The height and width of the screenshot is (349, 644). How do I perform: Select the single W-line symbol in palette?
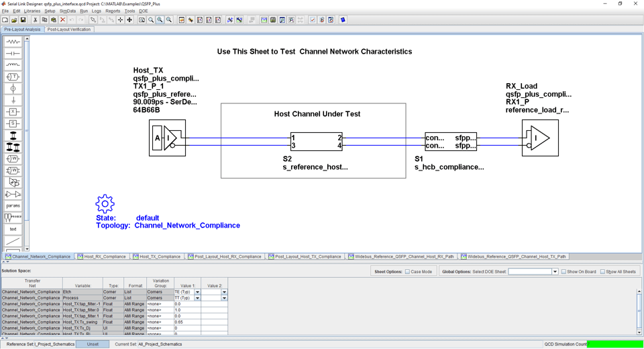pyautogui.click(x=13, y=158)
